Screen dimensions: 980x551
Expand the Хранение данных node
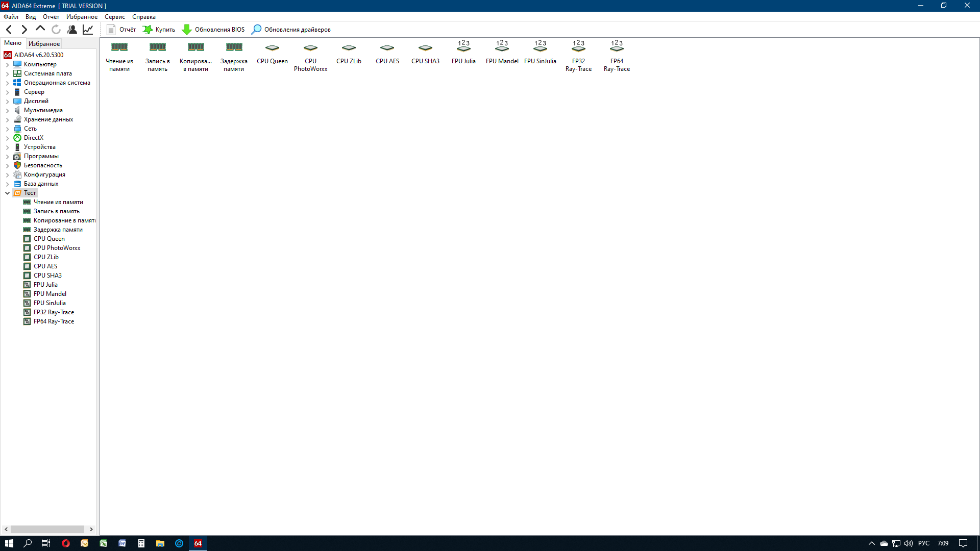(7, 120)
